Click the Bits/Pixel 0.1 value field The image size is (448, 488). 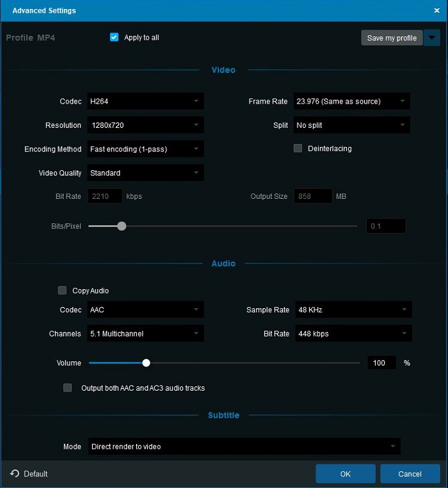coord(386,226)
